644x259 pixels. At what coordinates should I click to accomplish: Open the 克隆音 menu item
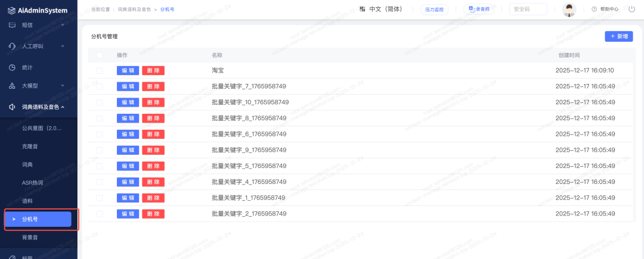click(30, 146)
